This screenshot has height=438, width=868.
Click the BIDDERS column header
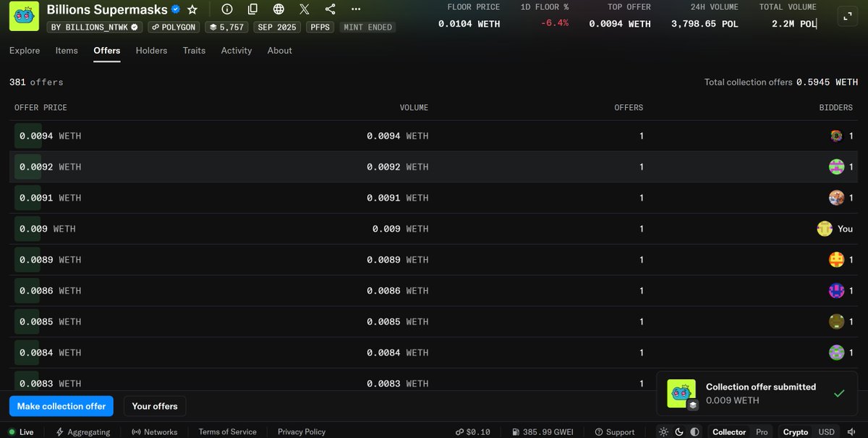(835, 107)
